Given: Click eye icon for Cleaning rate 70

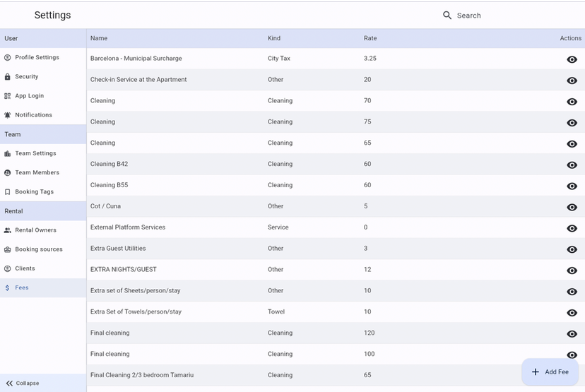Looking at the screenshot, I should pyautogui.click(x=572, y=102).
